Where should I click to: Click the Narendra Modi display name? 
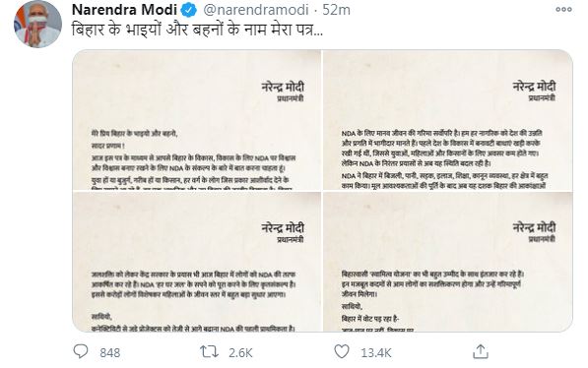click(124, 10)
